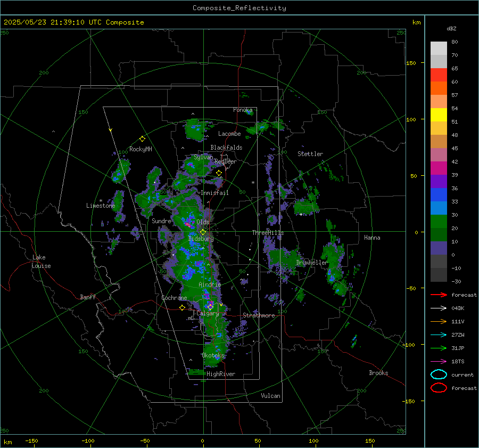
Task: Click the Brooks label on map
Action: [x=378, y=373]
